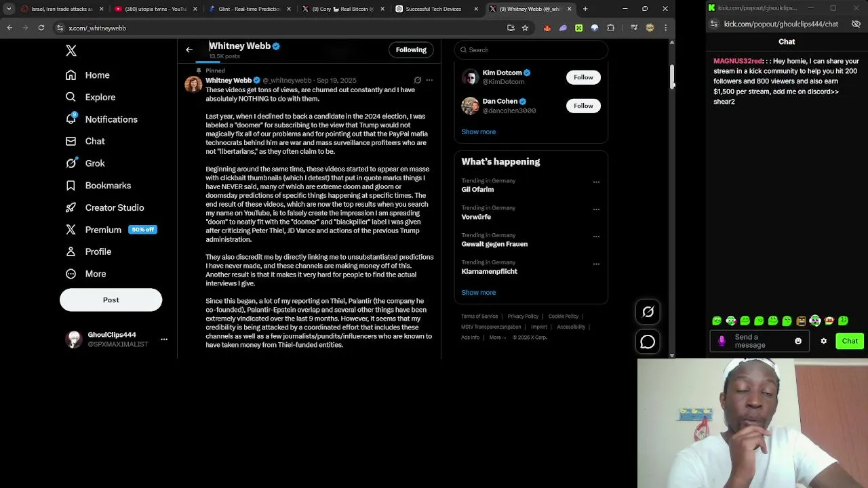
Task: Click the back arrow beside Whitney Webb
Action: pos(189,49)
